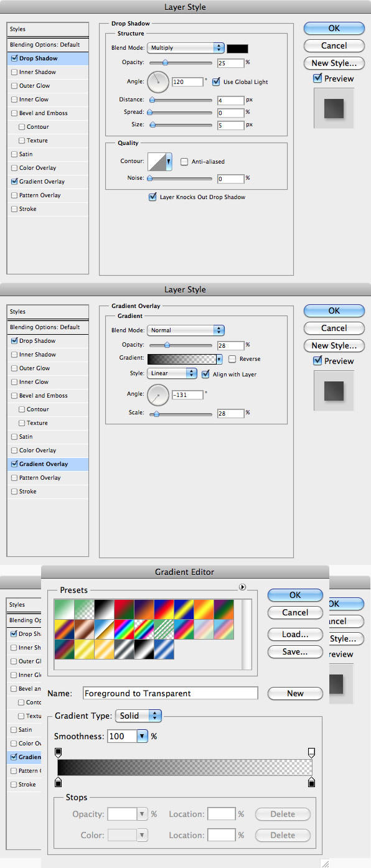Select the copper gradient preset
Image resolution: width=371 pixels, height=868 pixels.
click(x=85, y=629)
